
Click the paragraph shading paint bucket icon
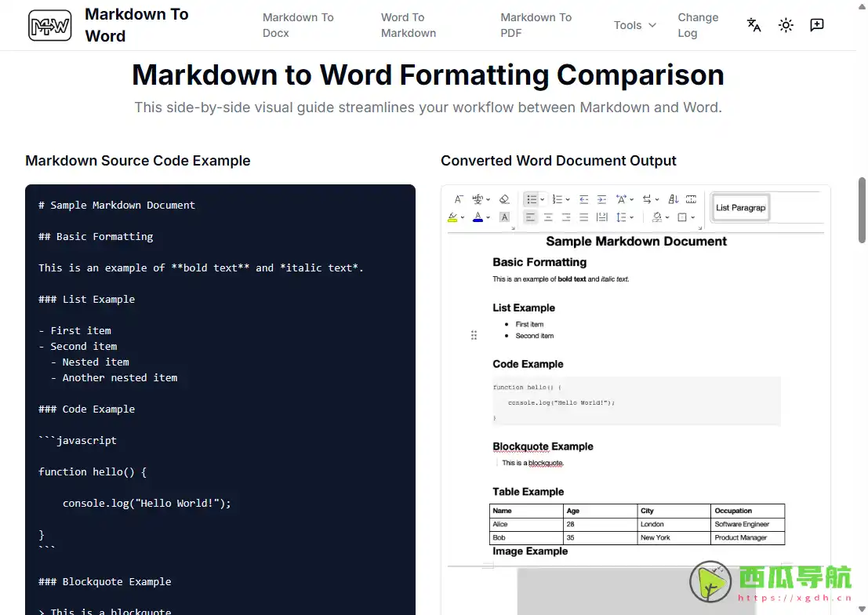pyautogui.click(x=656, y=217)
